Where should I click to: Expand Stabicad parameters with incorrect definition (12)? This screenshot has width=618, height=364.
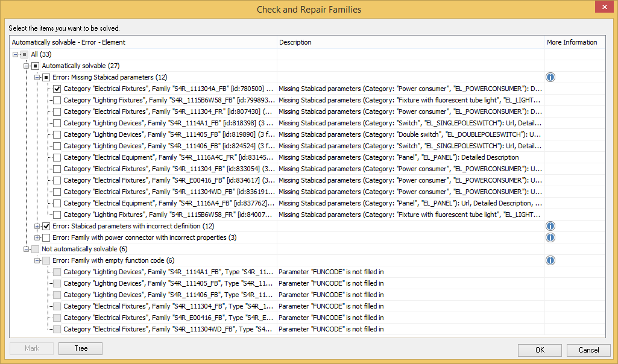[x=37, y=226]
